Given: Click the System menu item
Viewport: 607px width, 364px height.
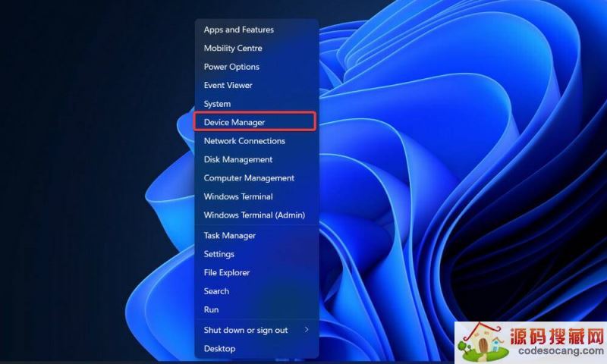Looking at the screenshot, I should coord(217,104).
